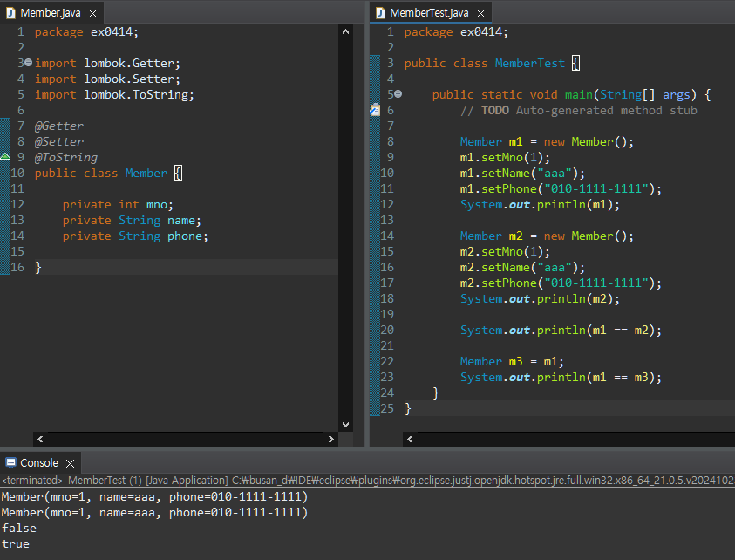Click the 'println(m1 == m3)' statement
The height and width of the screenshot is (560, 735).
coord(561,378)
